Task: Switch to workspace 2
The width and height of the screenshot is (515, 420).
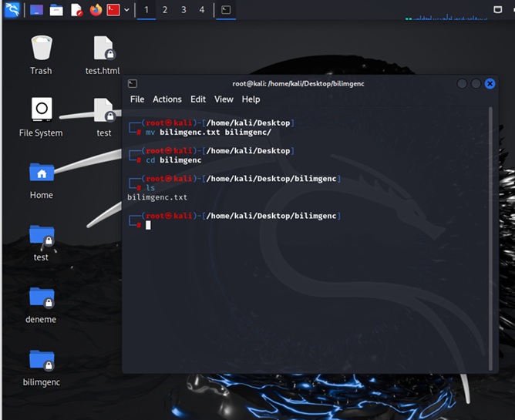Action: click(165, 10)
